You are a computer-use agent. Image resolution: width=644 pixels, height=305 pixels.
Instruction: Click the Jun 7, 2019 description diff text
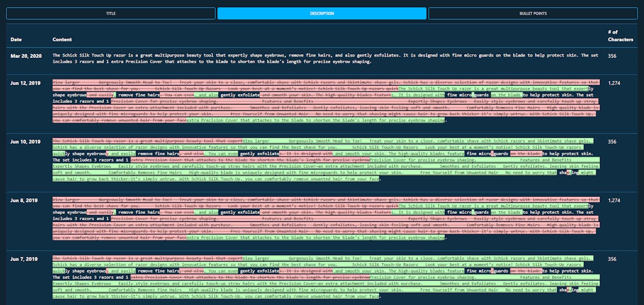click(326, 277)
